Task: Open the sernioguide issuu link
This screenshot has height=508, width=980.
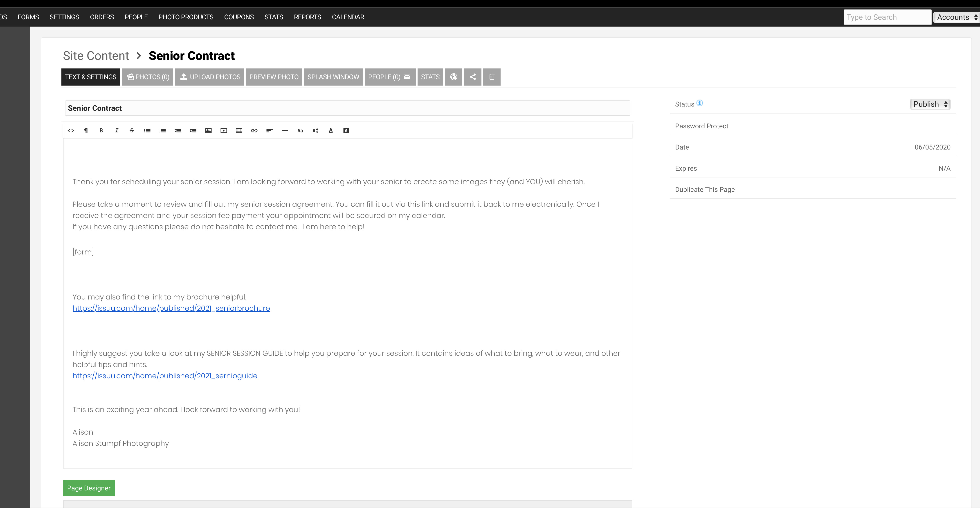Action: [165, 376]
